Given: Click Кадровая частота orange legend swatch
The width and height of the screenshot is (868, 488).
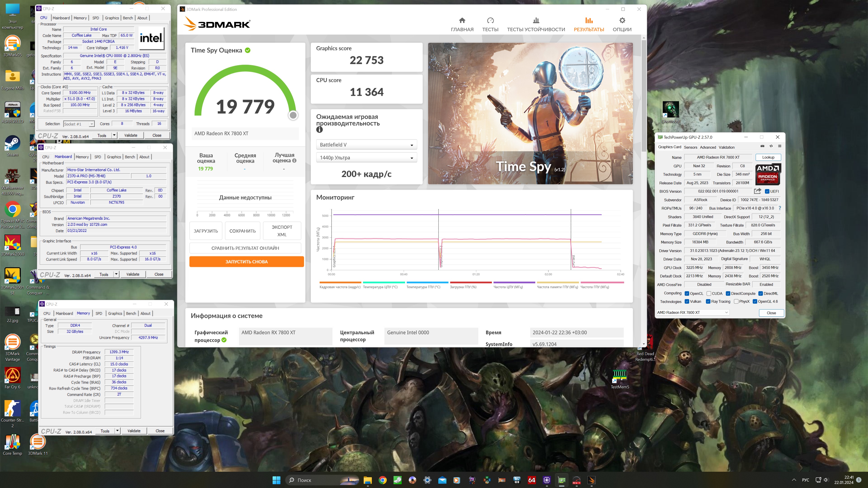Looking at the screenshot, I should point(340,283).
